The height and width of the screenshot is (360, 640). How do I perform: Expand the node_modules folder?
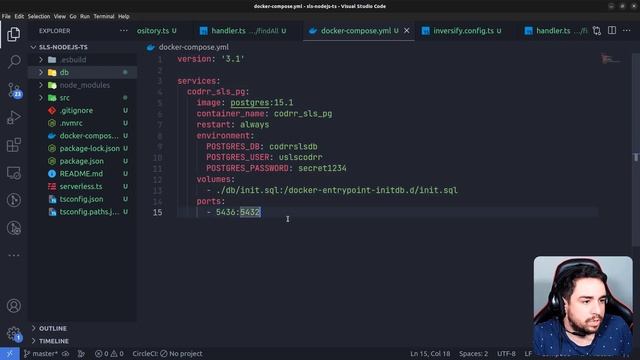[41, 85]
